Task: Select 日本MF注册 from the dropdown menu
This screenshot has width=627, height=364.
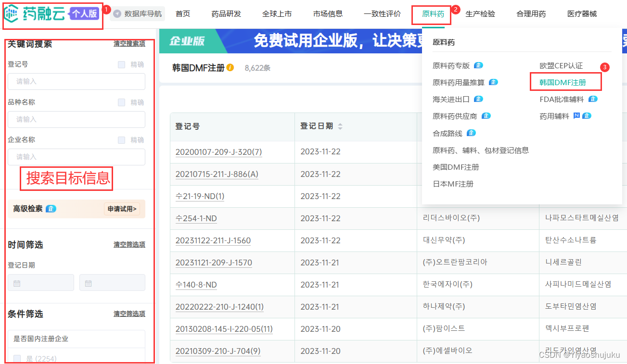Action: [x=453, y=184]
